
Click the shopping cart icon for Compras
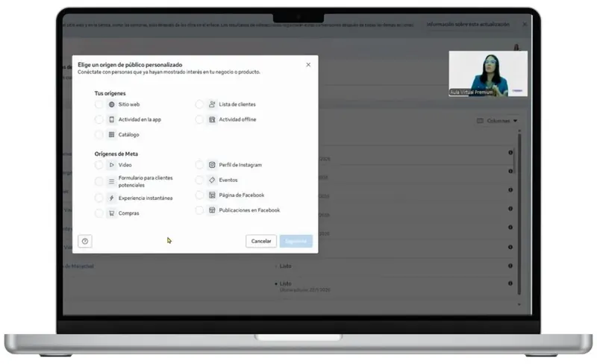click(x=111, y=213)
